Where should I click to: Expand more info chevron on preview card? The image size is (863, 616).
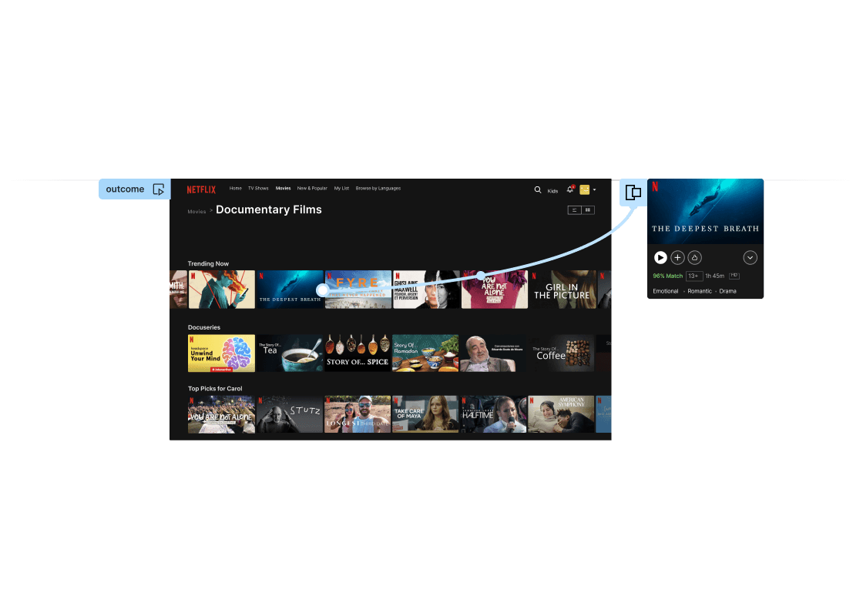(x=750, y=258)
